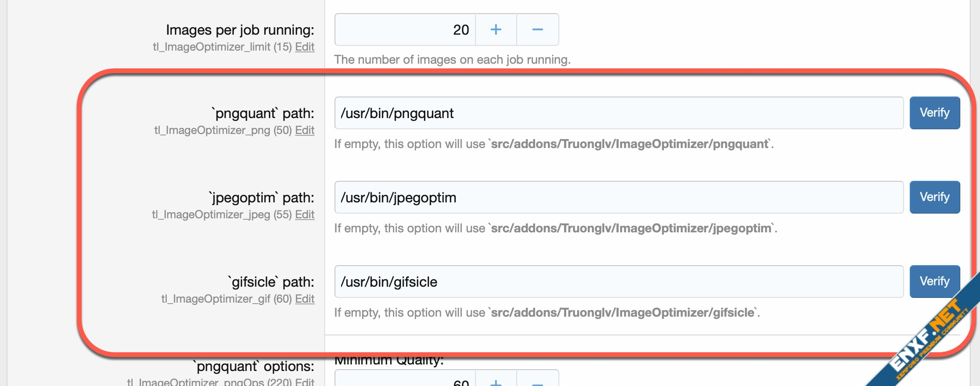980x386 pixels.
Task: Focus the jpegoptim path text field
Action: pyautogui.click(x=618, y=197)
